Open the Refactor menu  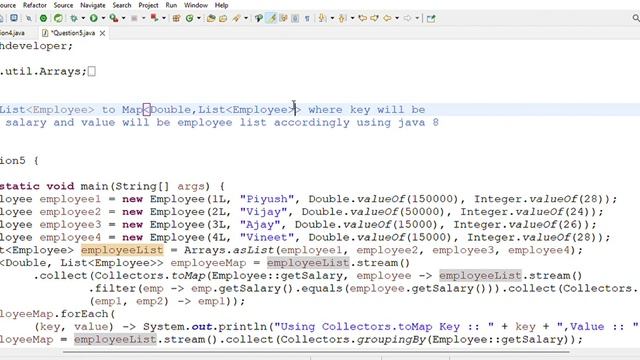pyautogui.click(x=35, y=5)
